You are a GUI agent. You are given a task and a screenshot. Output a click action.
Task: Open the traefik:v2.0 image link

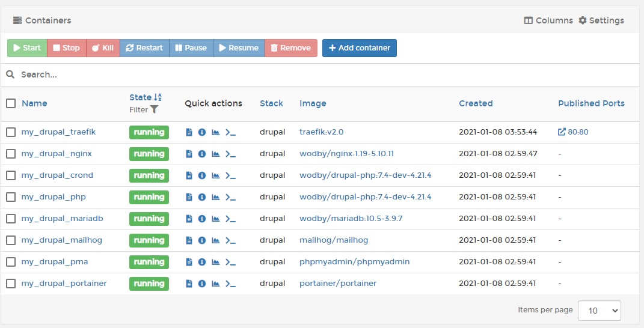coord(322,132)
